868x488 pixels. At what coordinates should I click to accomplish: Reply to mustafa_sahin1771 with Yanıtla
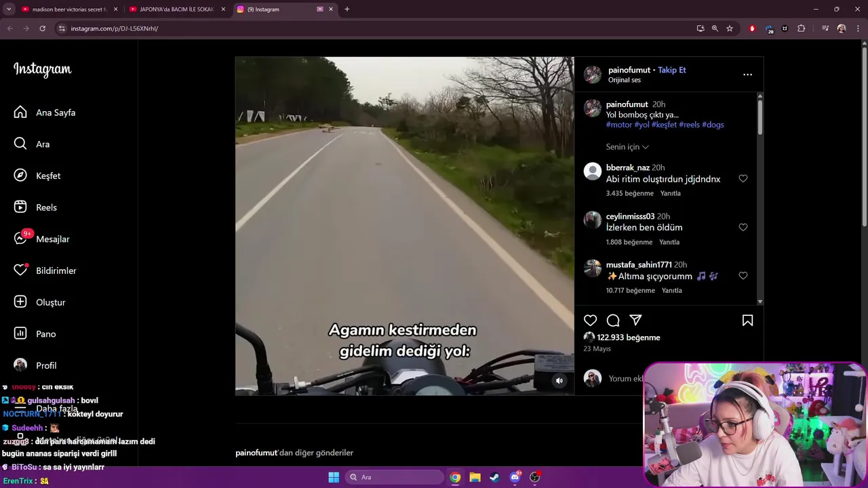pyautogui.click(x=671, y=291)
